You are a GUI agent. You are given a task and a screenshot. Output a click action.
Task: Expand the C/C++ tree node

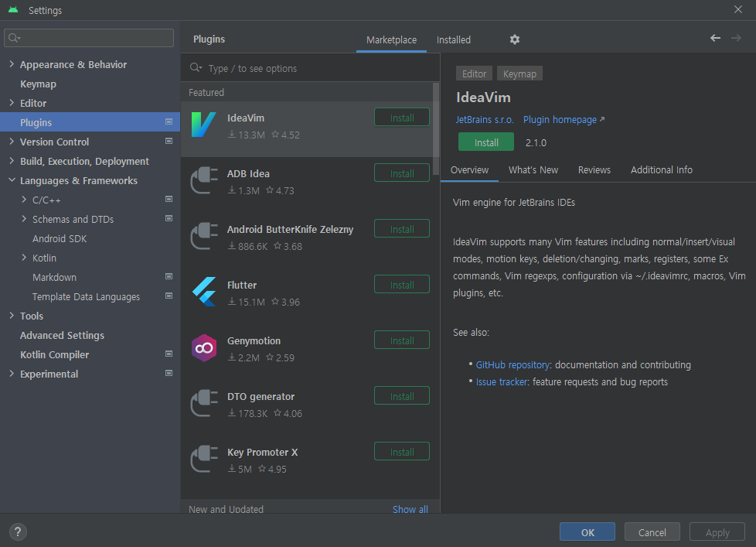pyautogui.click(x=24, y=199)
